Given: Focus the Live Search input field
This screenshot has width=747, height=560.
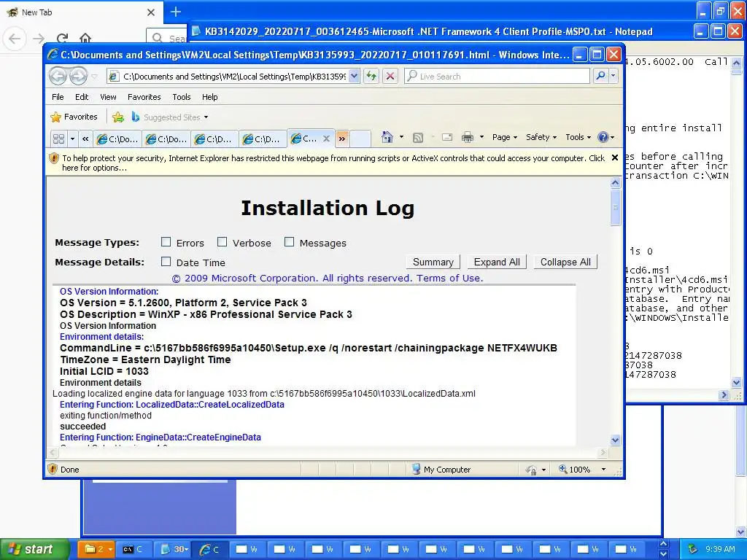Looking at the screenshot, I should point(497,76).
